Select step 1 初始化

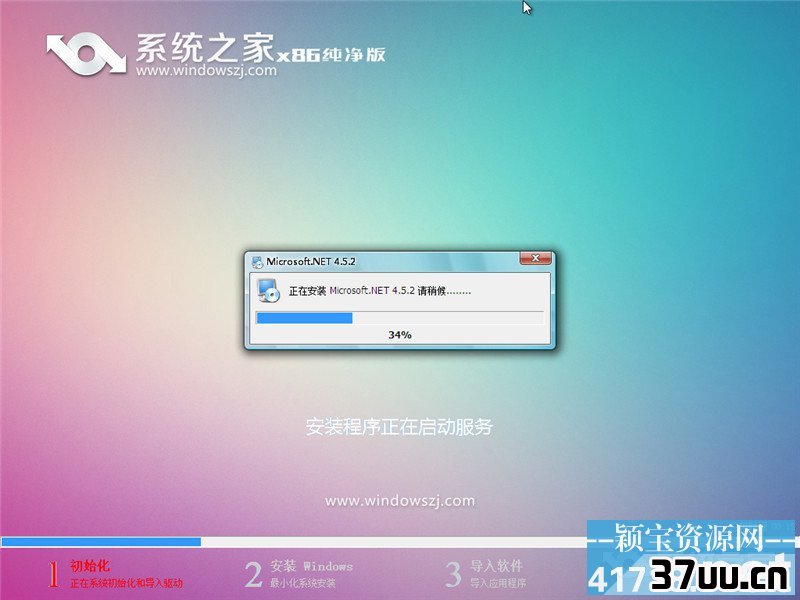coord(90,566)
